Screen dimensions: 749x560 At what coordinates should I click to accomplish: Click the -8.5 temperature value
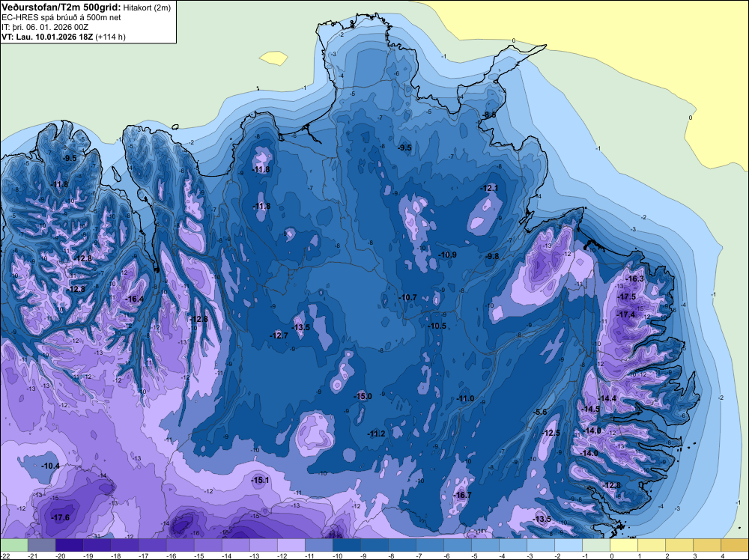click(x=489, y=115)
